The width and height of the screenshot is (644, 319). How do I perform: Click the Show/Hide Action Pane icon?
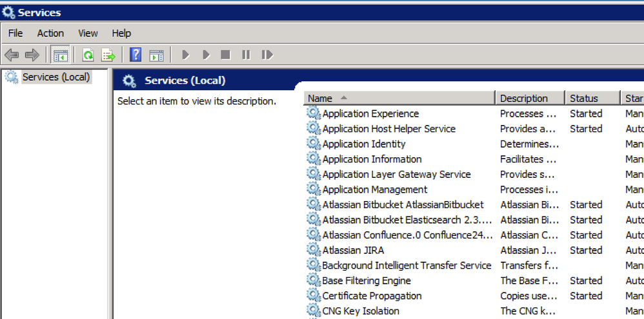tap(156, 55)
